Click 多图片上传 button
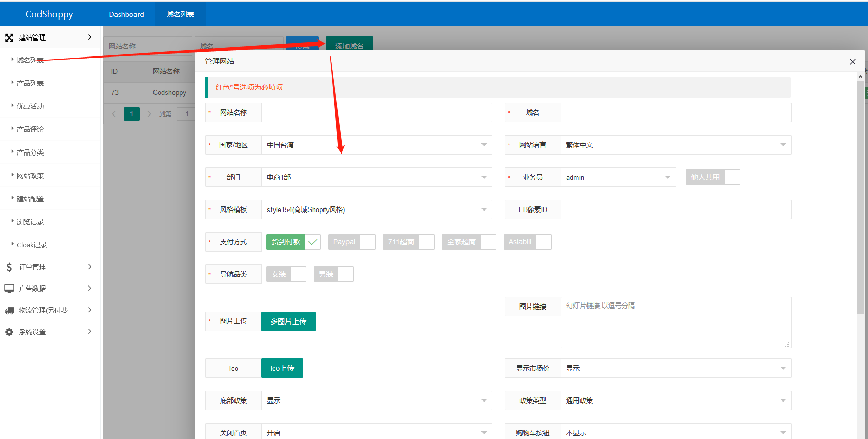The height and width of the screenshot is (439, 868). pyautogui.click(x=288, y=321)
